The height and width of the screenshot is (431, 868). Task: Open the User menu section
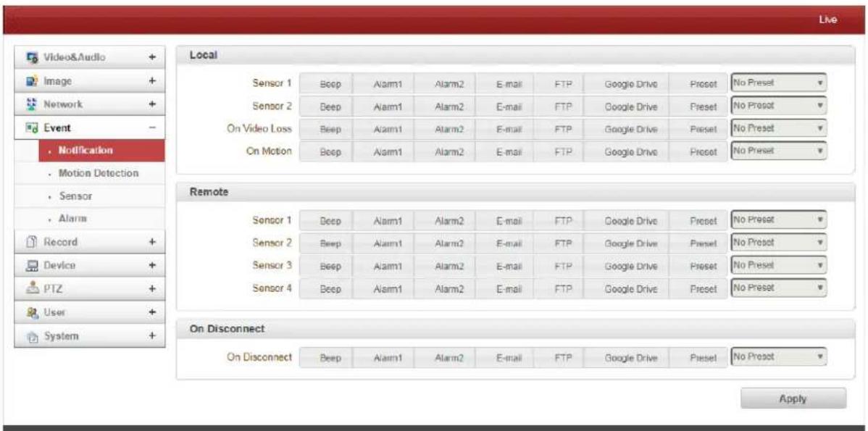(x=90, y=312)
